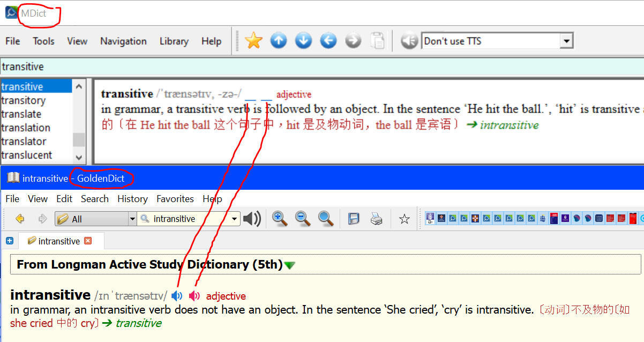Click GoldenDict print icon
Viewport: 644px width, 342px height.
[x=377, y=219]
